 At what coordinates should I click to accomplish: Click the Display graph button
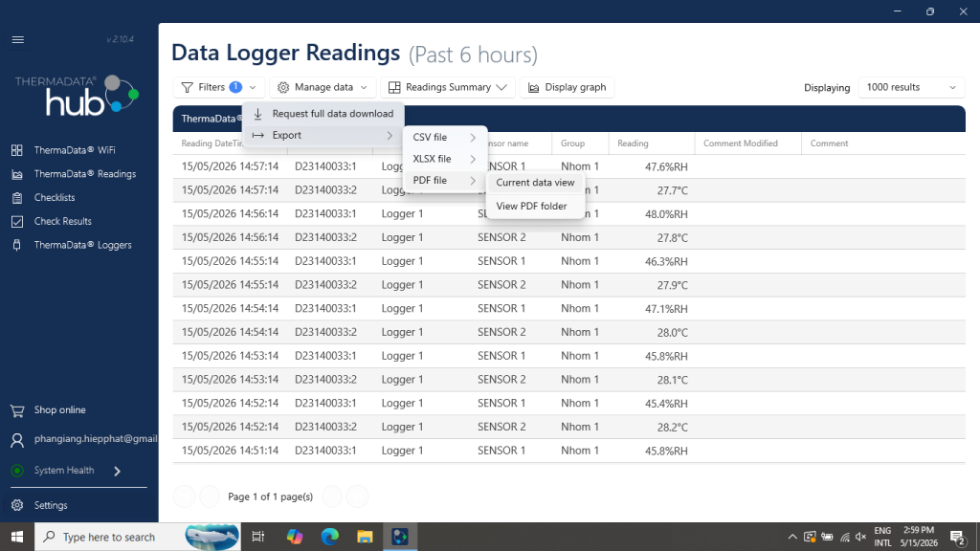(567, 87)
